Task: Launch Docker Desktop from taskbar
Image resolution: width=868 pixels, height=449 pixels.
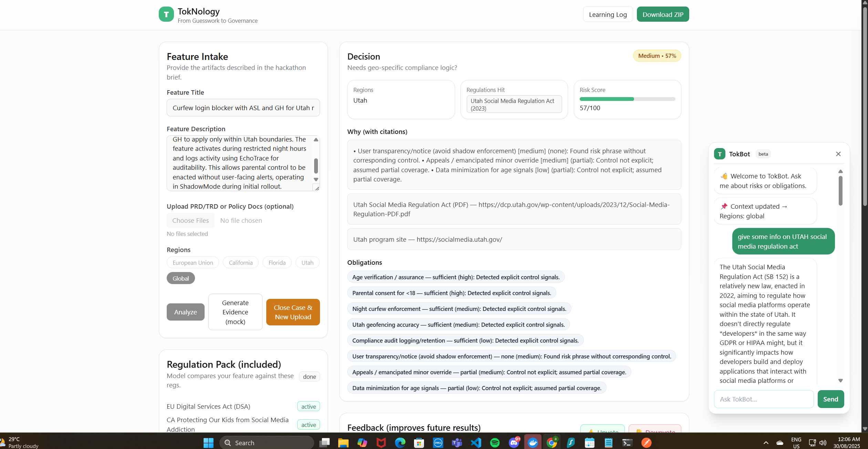Action: pyautogui.click(x=533, y=442)
